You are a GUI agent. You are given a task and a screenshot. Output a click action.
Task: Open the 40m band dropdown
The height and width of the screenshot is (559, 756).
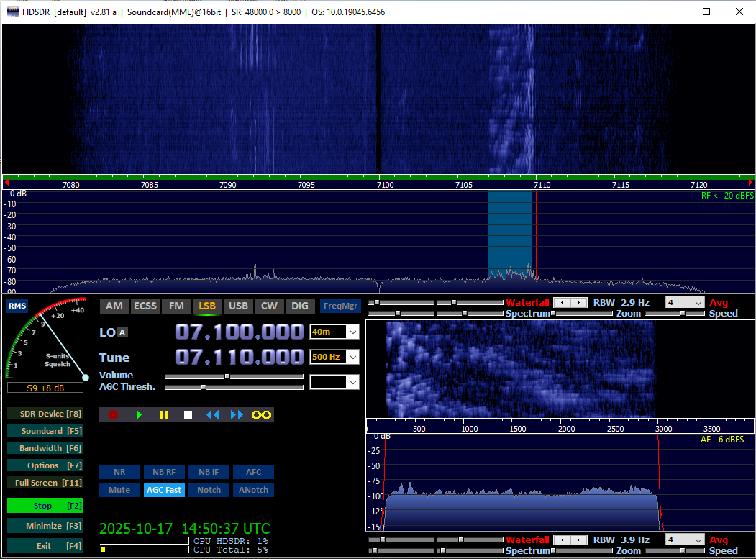[x=352, y=332]
